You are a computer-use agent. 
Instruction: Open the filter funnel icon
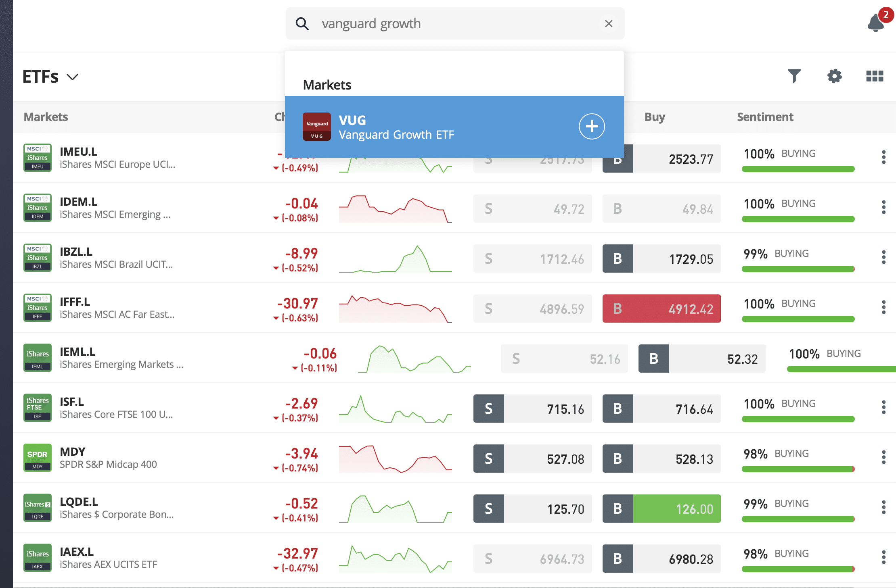click(794, 76)
